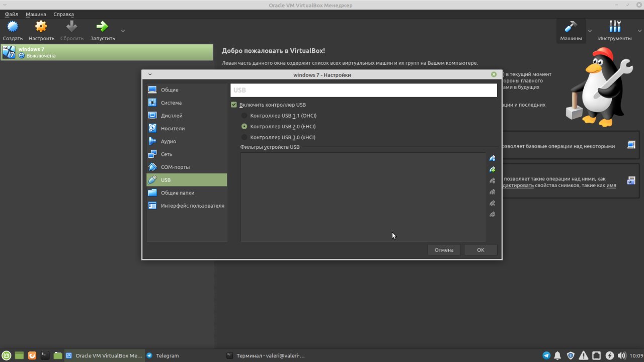Open notifications bell in tray
Screen dimensions: 644x362
558,355
